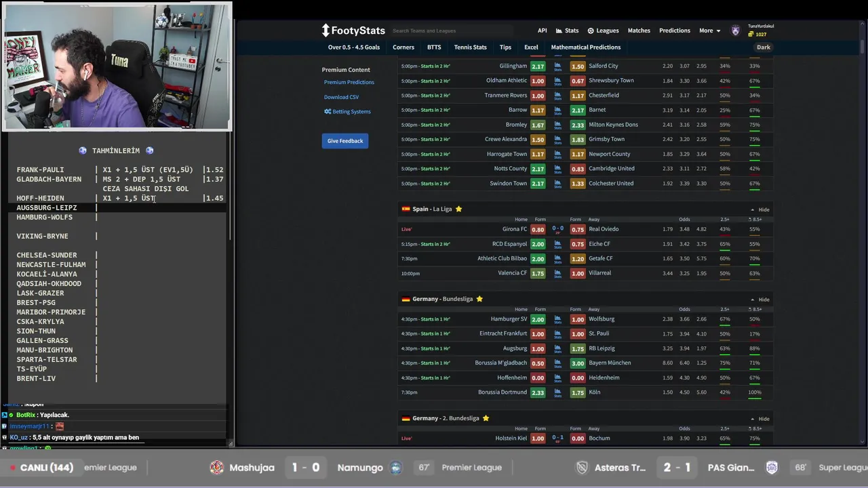Select the Excel tab
The height and width of the screenshot is (488, 868).
click(x=531, y=47)
